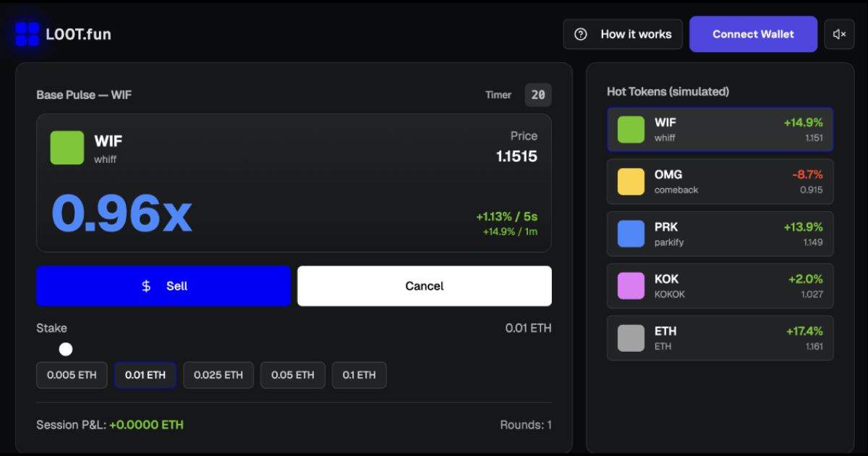The width and height of the screenshot is (868, 456).
Task: Click the green WIF icon in Hot Tokens
Action: click(631, 130)
